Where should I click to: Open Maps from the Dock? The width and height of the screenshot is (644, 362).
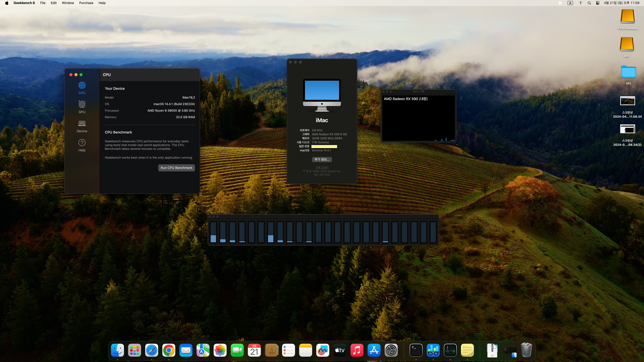pos(203,350)
